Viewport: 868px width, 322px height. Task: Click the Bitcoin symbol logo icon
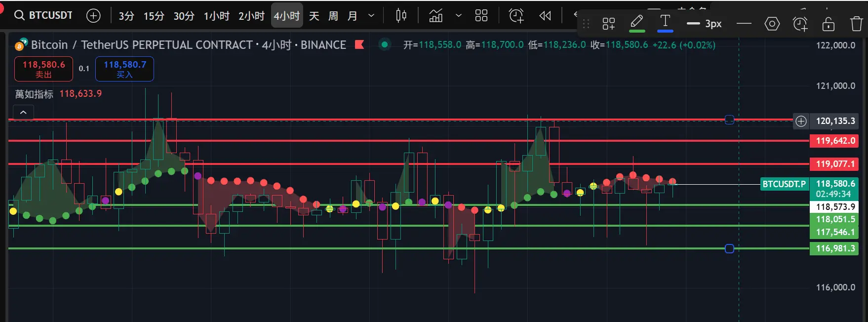21,45
